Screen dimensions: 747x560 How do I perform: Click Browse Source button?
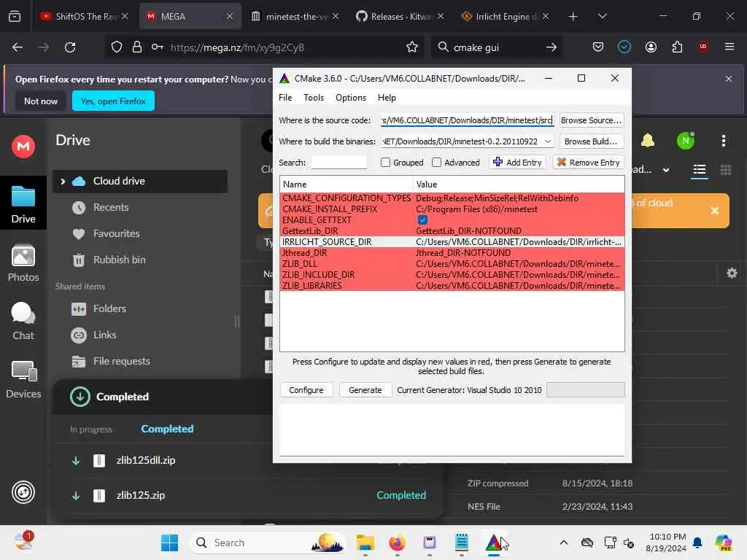tap(591, 120)
